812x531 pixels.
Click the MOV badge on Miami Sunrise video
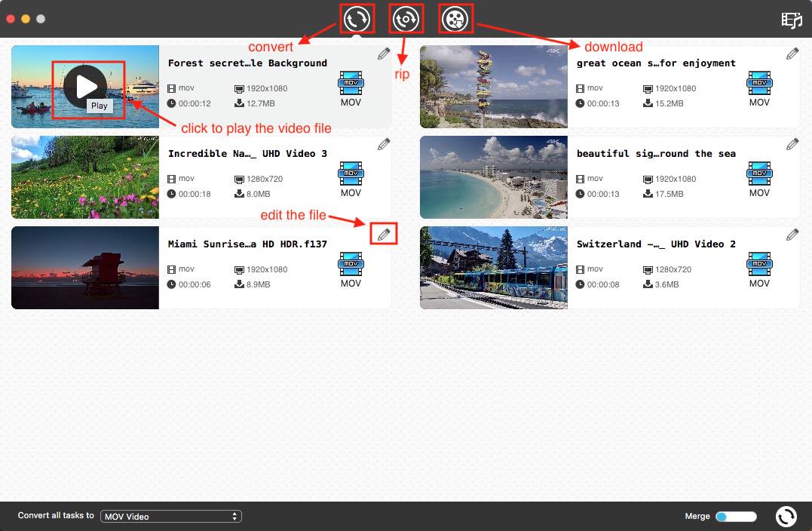point(351,264)
